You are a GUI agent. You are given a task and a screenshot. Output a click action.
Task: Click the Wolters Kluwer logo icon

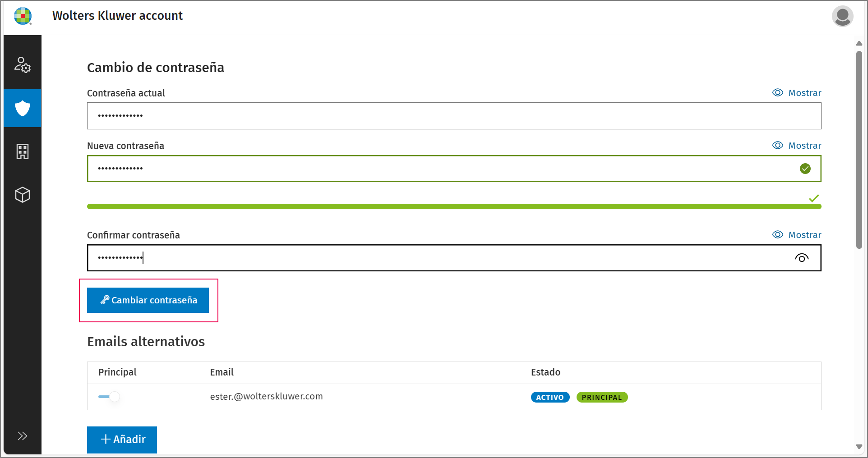[x=23, y=16]
